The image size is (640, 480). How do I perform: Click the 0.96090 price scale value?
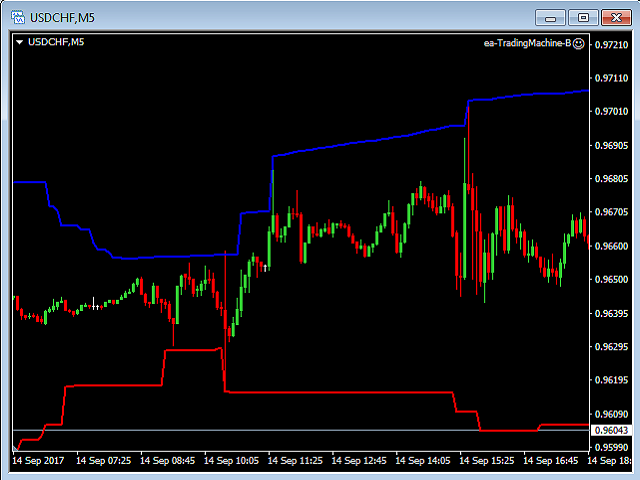point(611,414)
